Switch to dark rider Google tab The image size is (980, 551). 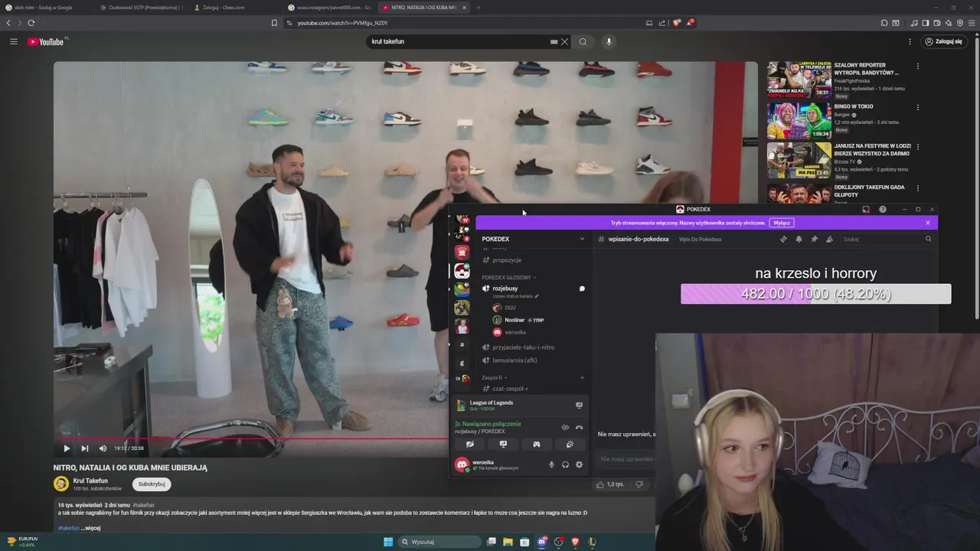coord(44,7)
